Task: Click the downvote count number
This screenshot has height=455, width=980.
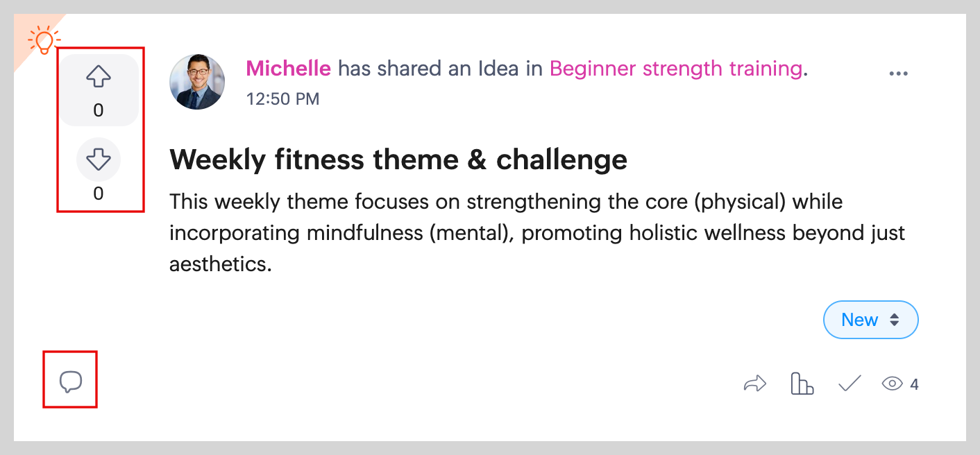Action: tap(99, 194)
